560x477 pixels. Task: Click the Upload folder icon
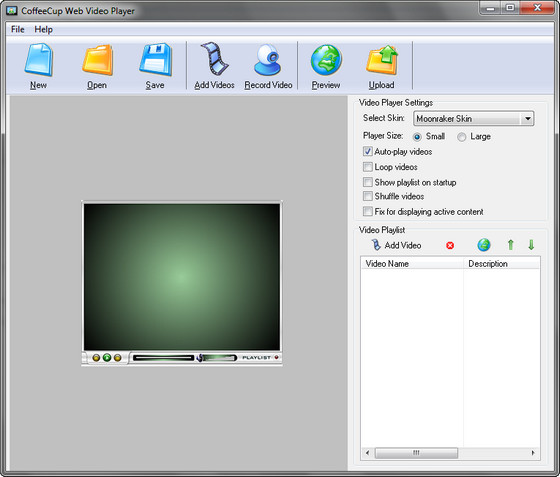click(x=382, y=60)
